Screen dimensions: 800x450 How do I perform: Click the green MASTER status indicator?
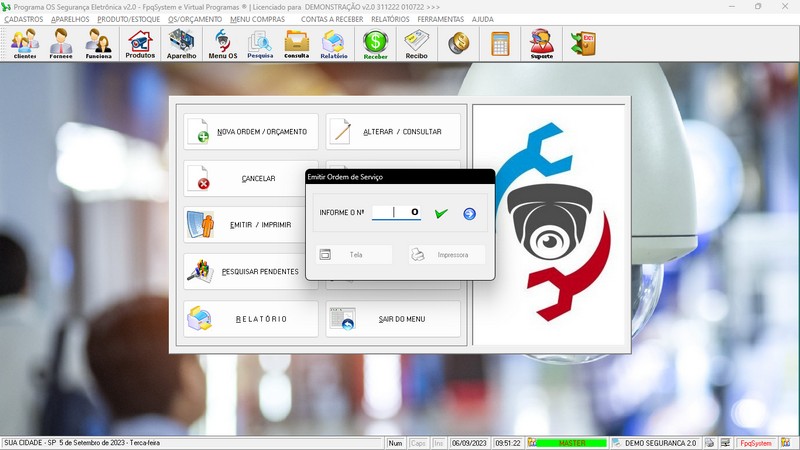pos(572,443)
